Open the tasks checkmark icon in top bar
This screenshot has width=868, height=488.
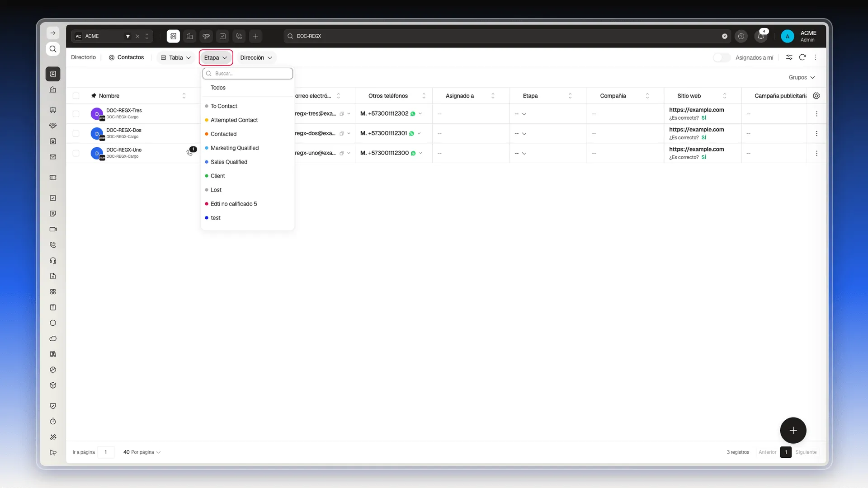click(x=222, y=36)
